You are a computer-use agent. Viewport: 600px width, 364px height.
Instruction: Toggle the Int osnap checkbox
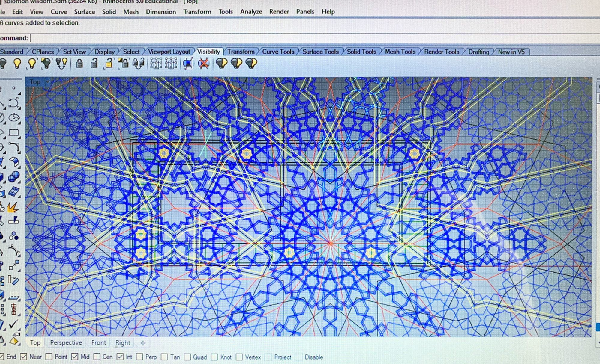point(120,357)
